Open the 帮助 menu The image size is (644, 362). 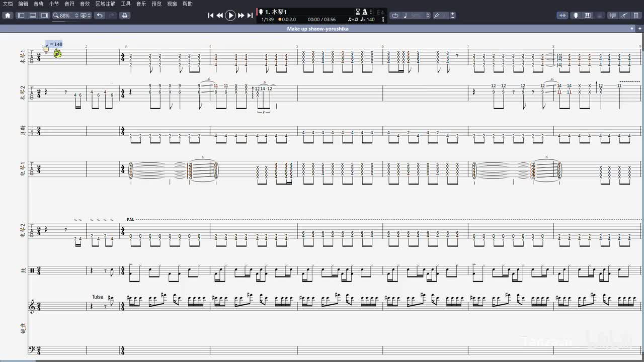coord(188,4)
